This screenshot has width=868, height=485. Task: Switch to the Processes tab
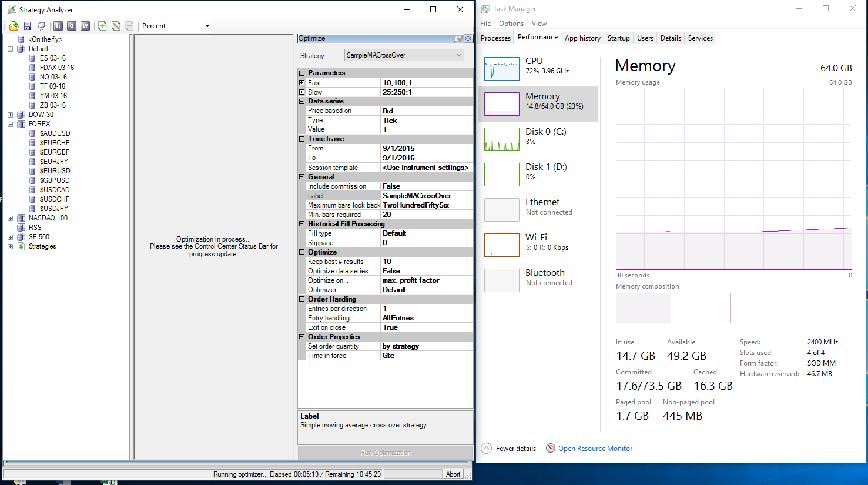(x=495, y=38)
